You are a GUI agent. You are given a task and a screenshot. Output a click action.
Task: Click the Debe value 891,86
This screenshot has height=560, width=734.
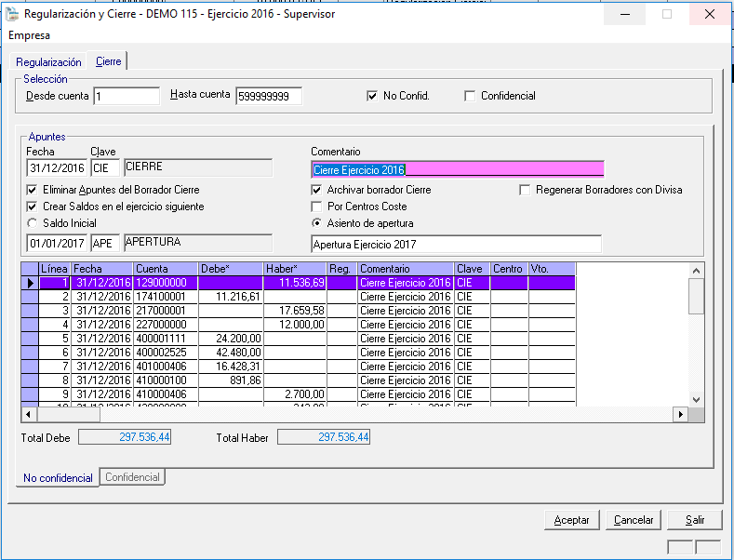point(231,380)
